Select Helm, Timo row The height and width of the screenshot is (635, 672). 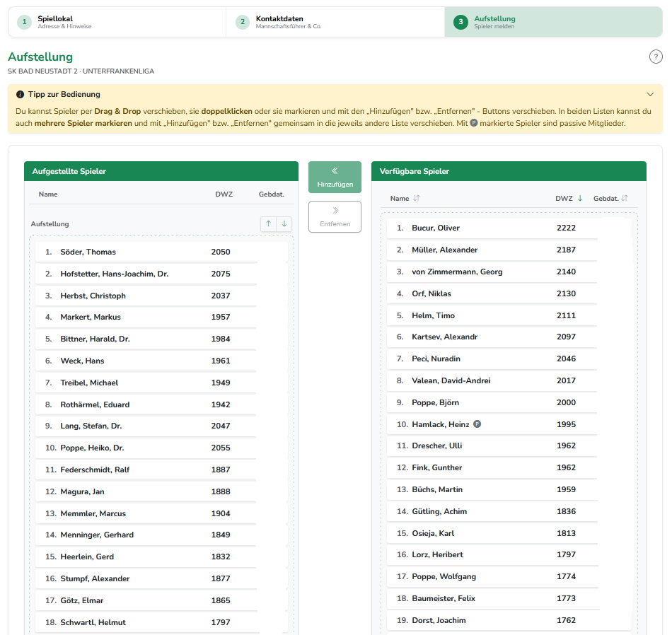pos(509,315)
